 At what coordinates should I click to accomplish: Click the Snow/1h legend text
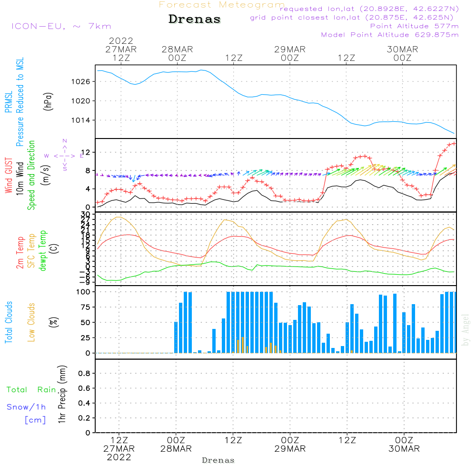coord(26,407)
